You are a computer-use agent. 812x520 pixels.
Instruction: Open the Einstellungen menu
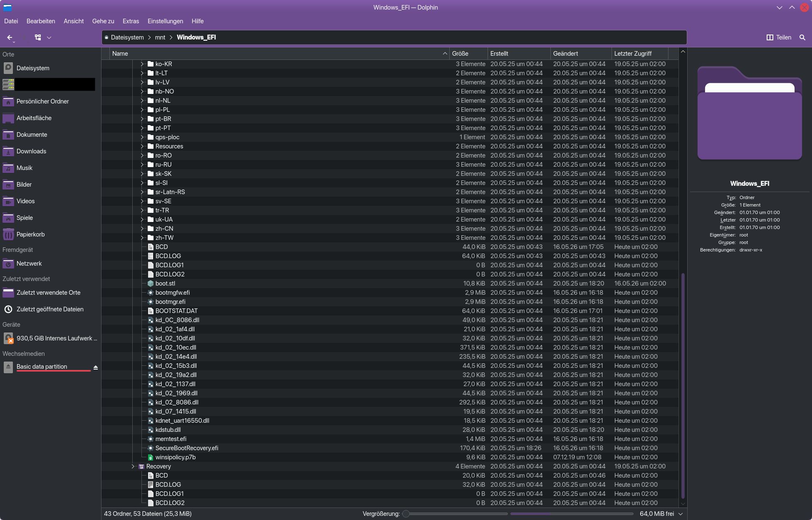pos(165,21)
